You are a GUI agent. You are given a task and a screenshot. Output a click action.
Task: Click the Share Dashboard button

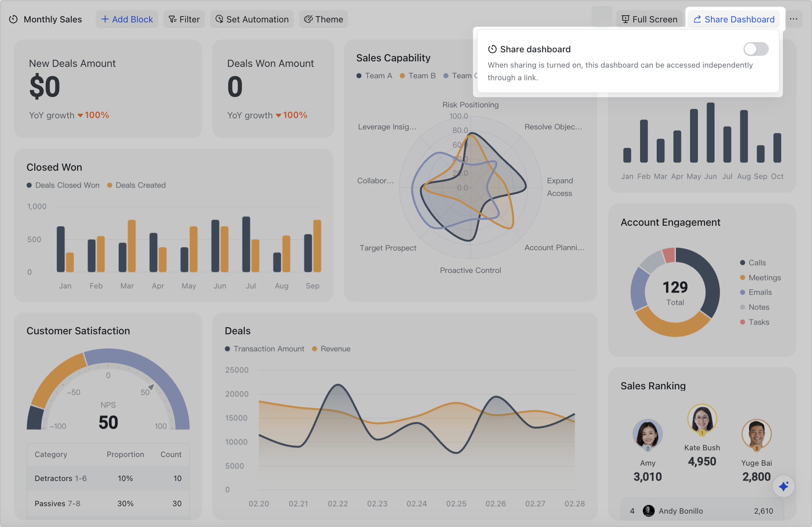point(734,19)
